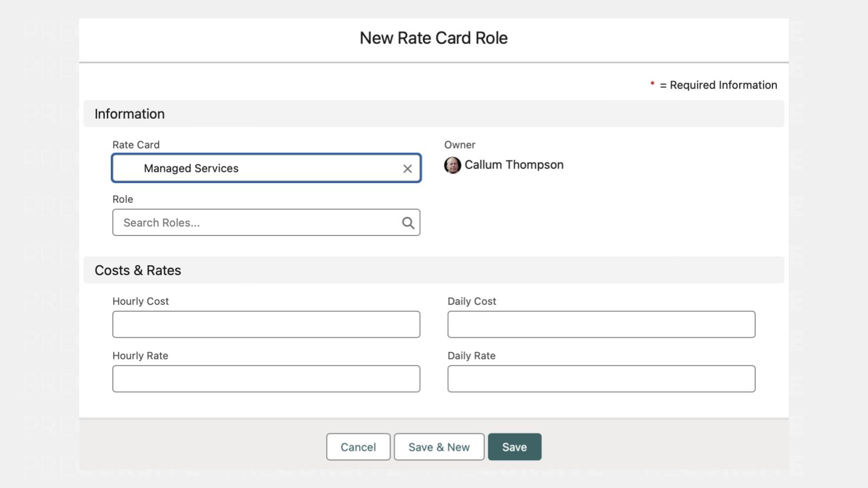Image resolution: width=868 pixels, height=488 pixels.
Task: Clear the Managed Services rate card selection
Action: pos(407,169)
